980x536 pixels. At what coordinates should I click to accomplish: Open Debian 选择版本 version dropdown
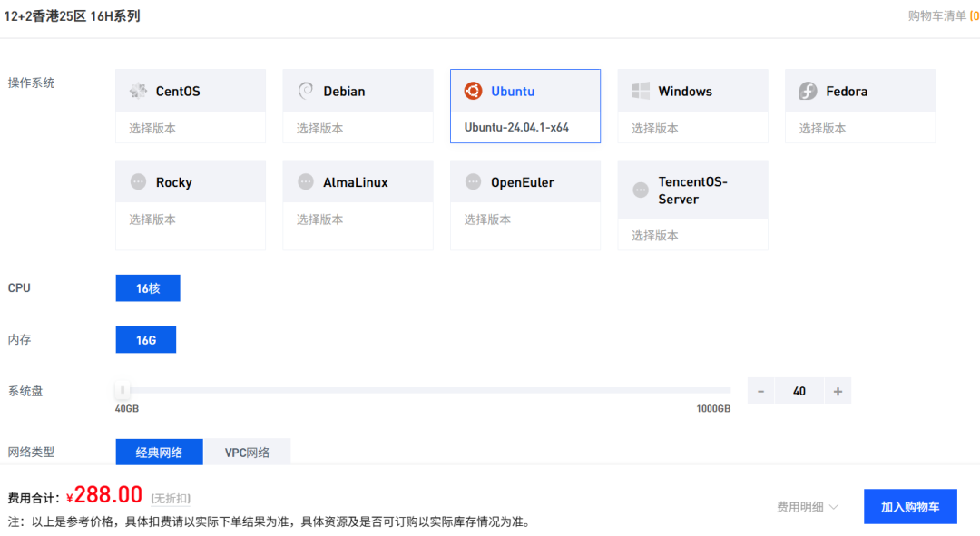[x=358, y=128]
